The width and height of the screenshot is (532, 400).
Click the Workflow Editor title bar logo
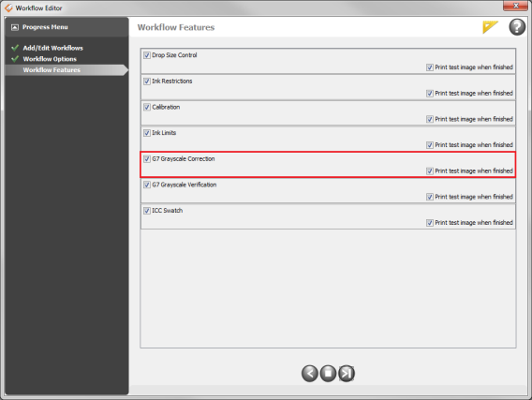coord(8,7)
